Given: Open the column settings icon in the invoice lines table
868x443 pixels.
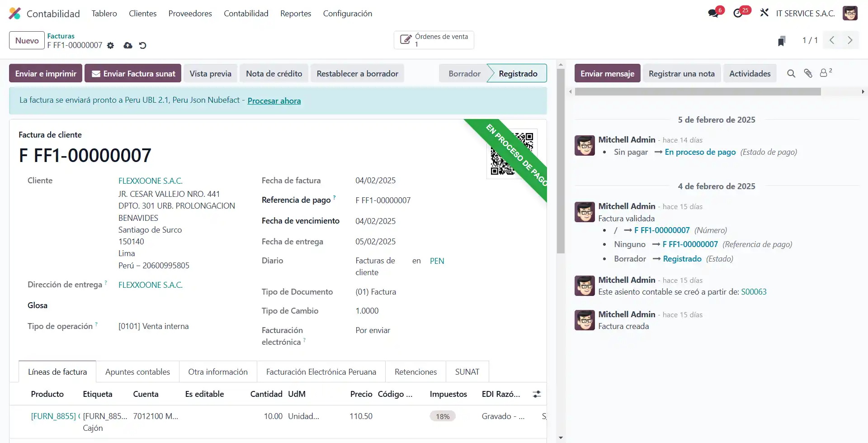Looking at the screenshot, I should (x=537, y=394).
